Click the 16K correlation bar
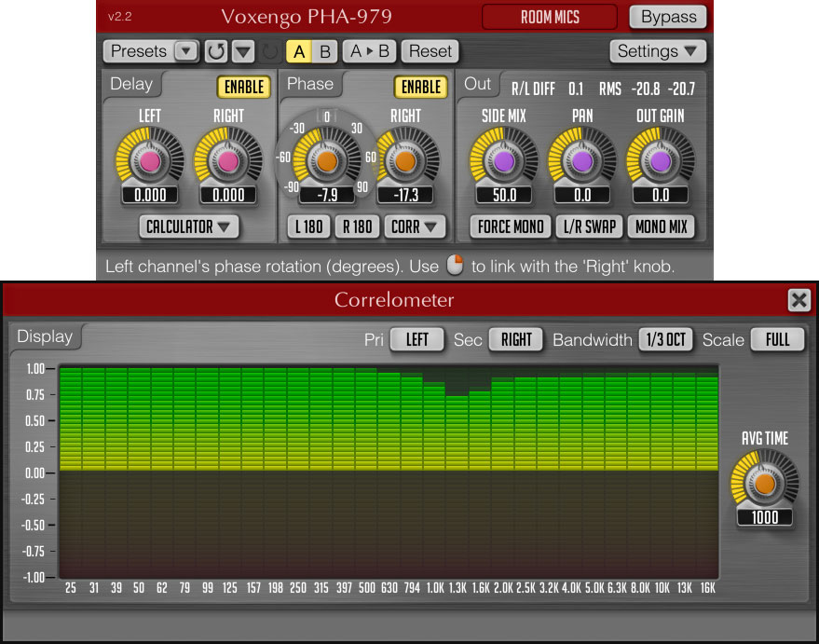The height and width of the screenshot is (644, 819). pyautogui.click(x=707, y=424)
